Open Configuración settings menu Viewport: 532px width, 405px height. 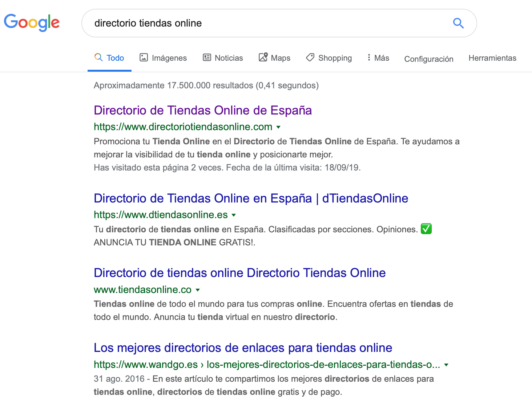429,59
